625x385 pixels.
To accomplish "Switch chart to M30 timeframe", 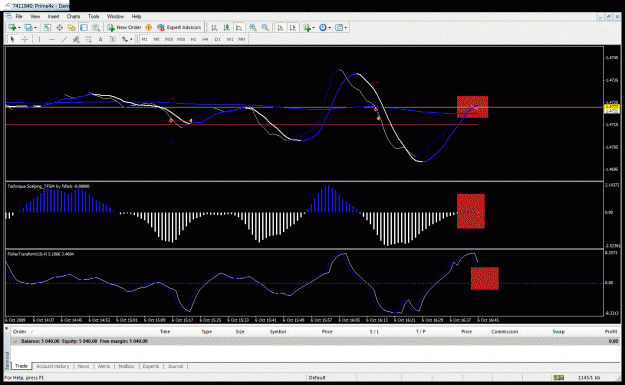I will tap(181, 39).
